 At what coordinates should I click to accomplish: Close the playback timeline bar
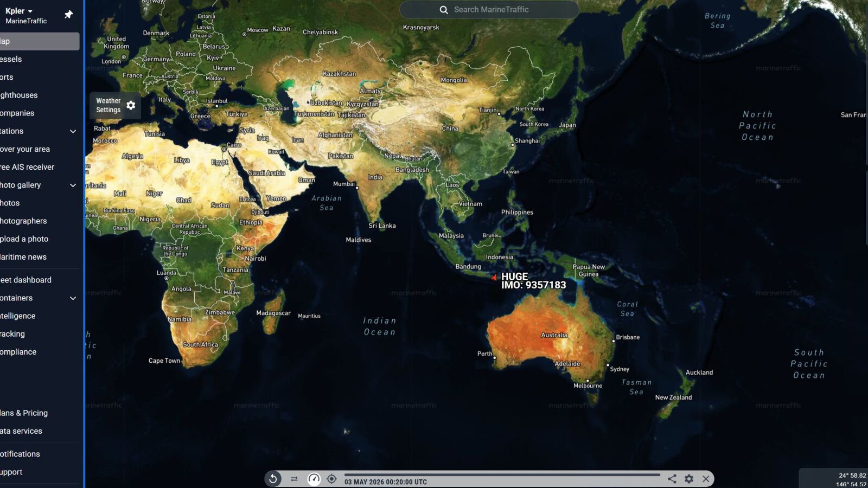tap(706, 479)
